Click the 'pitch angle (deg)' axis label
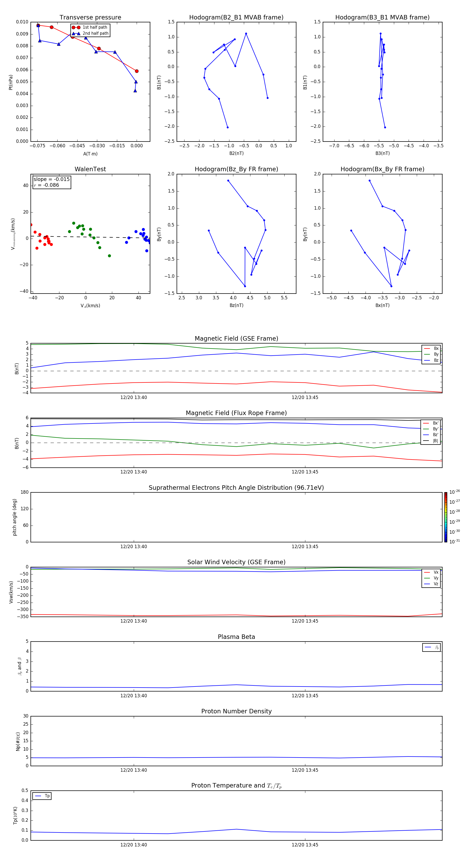The image size is (473, 868). 14,517
